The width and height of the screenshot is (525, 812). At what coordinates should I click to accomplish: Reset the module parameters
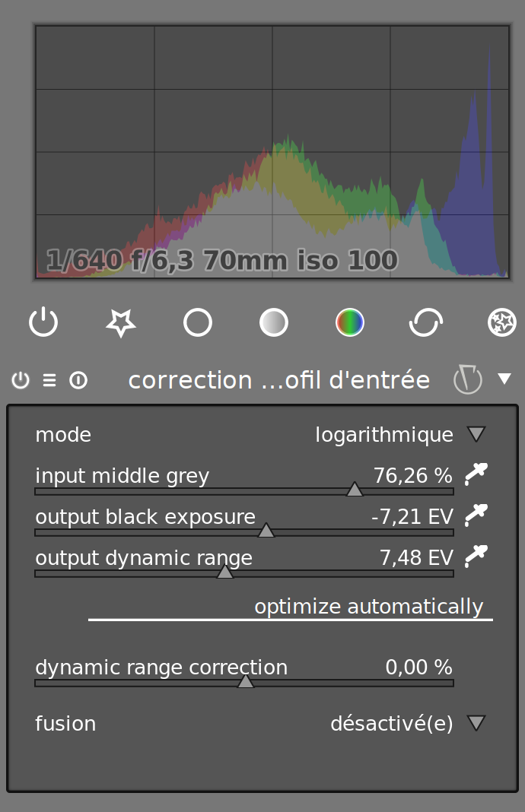(78, 380)
